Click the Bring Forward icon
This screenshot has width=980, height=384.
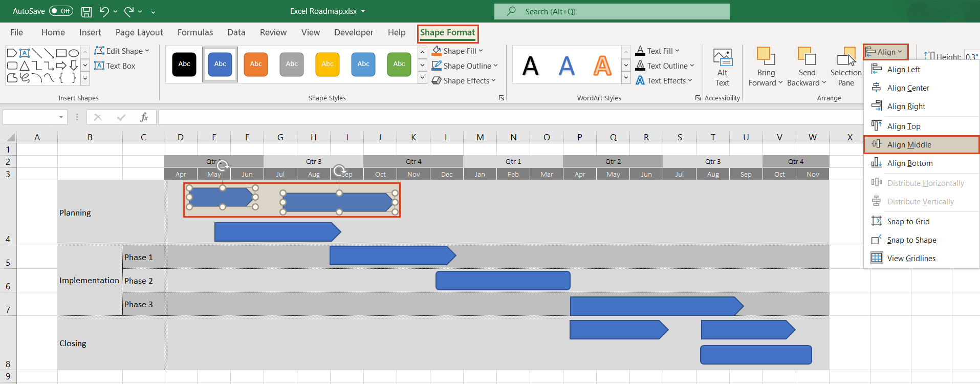click(x=766, y=57)
